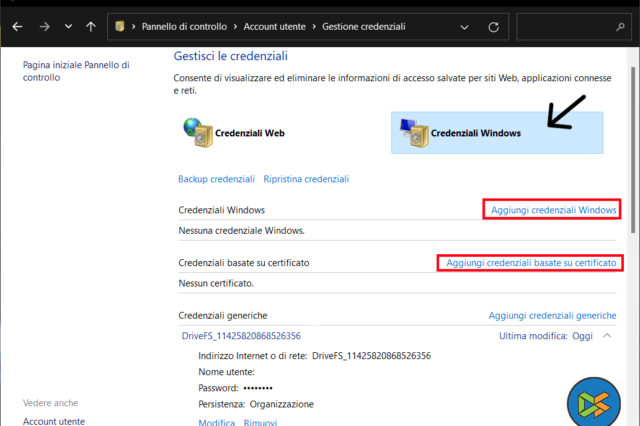Click Rimuovi for DriveFS credential
640x426 pixels.
(260, 422)
